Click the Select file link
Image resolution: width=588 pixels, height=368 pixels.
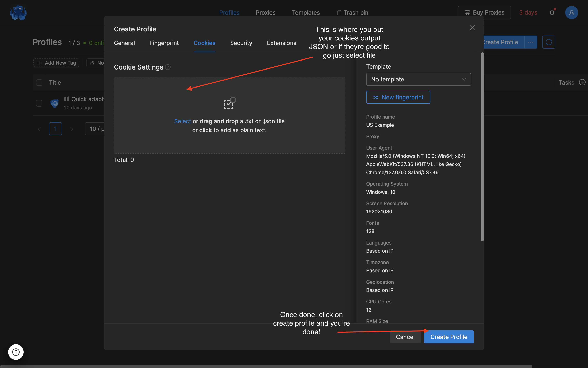tap(183, 121)
